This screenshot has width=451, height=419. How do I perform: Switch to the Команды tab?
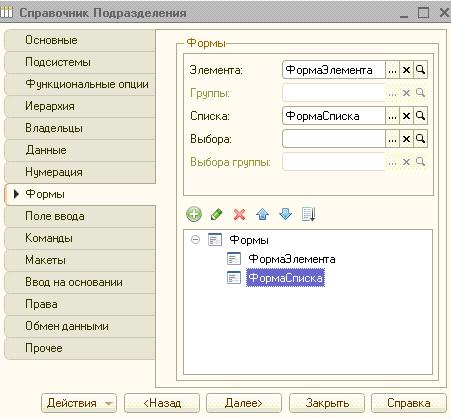click(x=80, y=238)
